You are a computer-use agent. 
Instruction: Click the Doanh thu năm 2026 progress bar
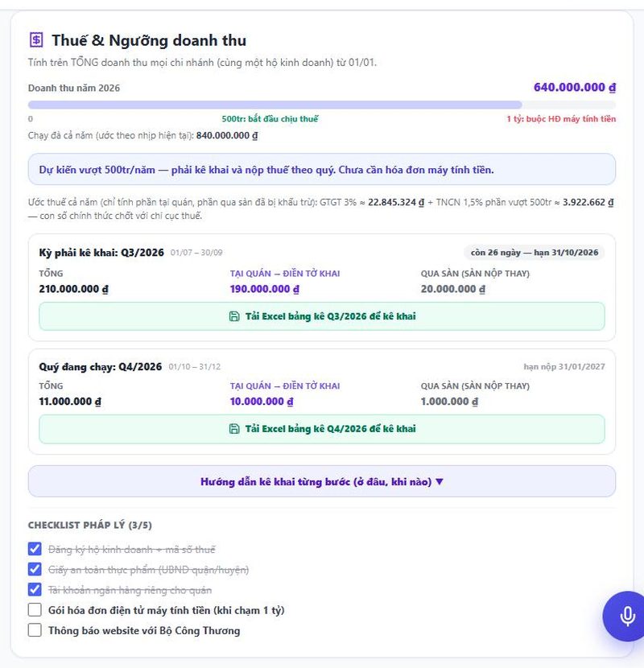(322, 105)
